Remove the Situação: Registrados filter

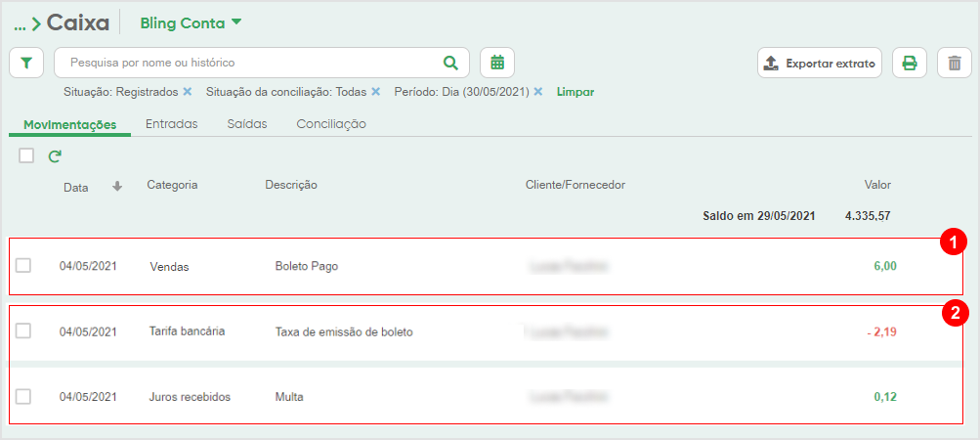coord(187,92)
